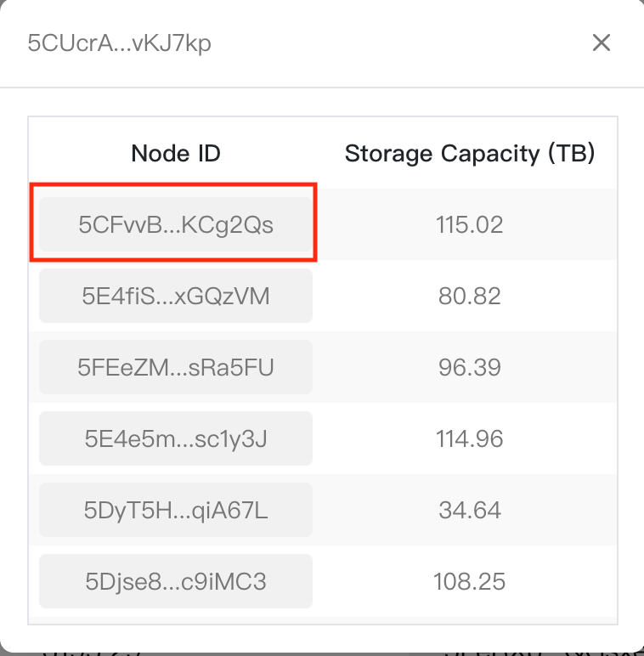Viewport: 644px width, 656px height.
Task: Click the 115.02 storage capacity value
Action: [470, 225]
